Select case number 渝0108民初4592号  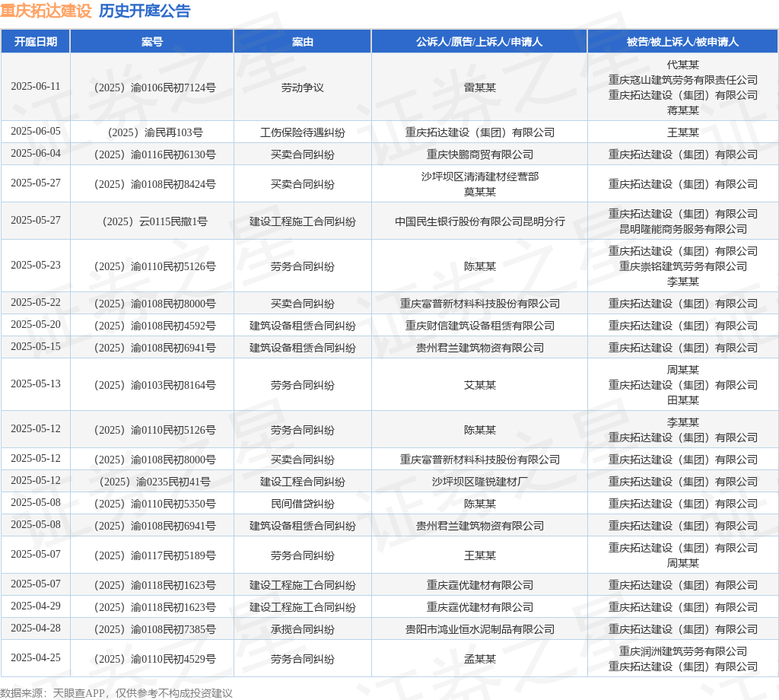tap(155, 326)
